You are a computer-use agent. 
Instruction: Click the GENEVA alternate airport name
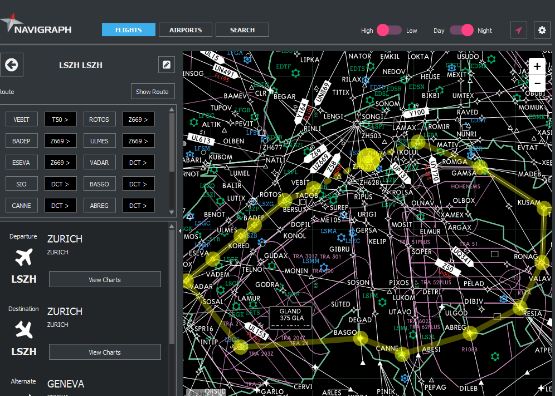[66, 384]
